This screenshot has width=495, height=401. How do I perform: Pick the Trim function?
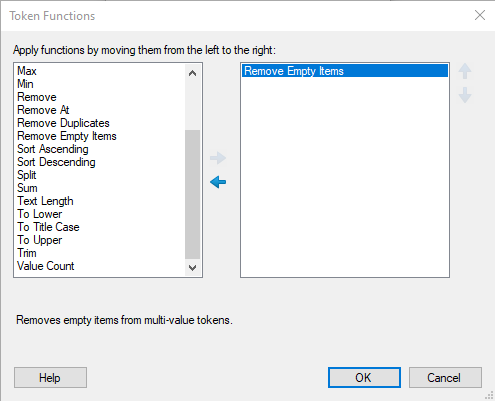[x=27, y=253]
